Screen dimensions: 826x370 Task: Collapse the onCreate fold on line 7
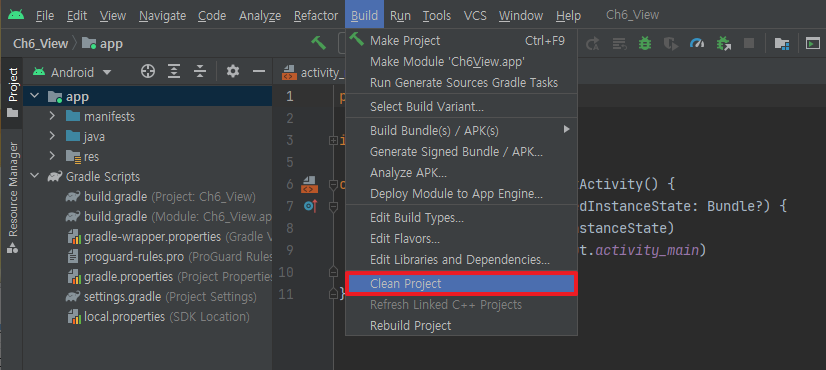(333, 207)
